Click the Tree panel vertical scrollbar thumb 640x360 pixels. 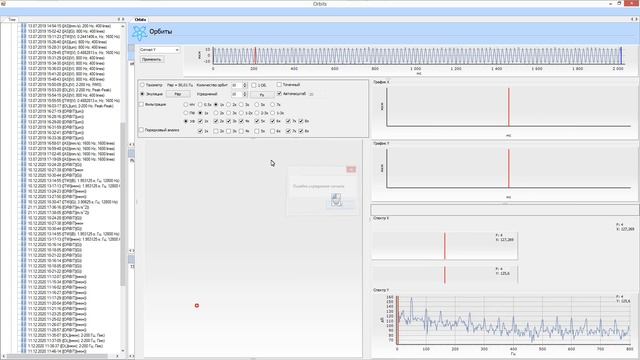click(x=122, y=203)
